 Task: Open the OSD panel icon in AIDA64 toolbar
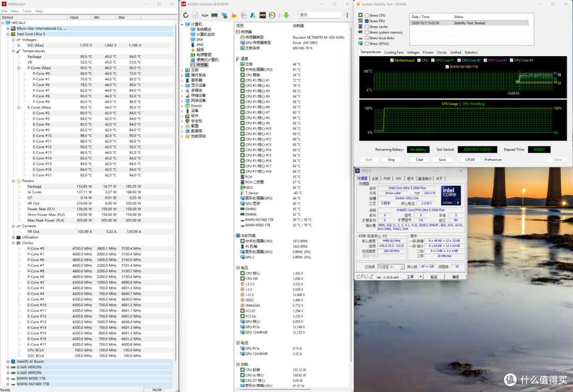(263, 15)
